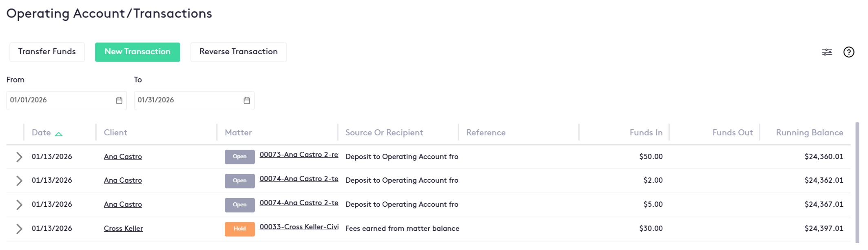Click the help question mark icon

(x=849, y=52)
